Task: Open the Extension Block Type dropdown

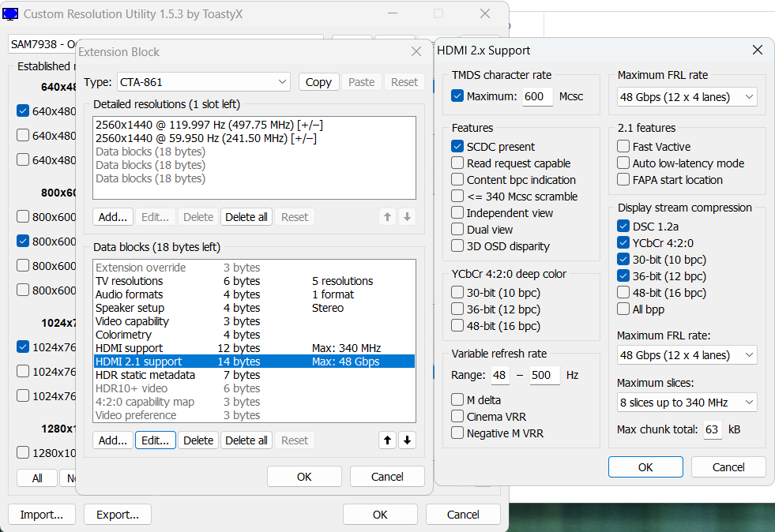Action: point(204,82)
